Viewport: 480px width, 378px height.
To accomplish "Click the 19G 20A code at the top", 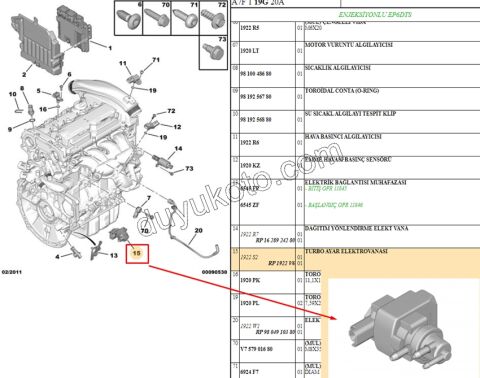I will 269,3.
